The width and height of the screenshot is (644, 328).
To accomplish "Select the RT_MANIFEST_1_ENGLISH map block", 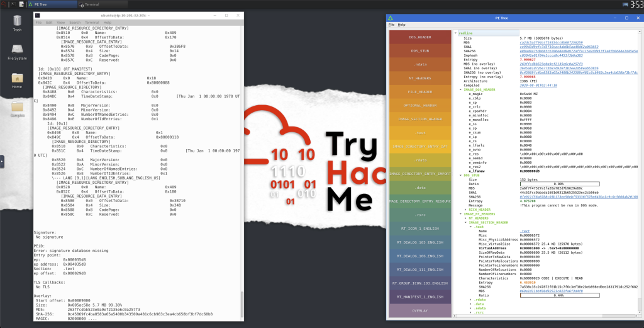I will 420,297.
